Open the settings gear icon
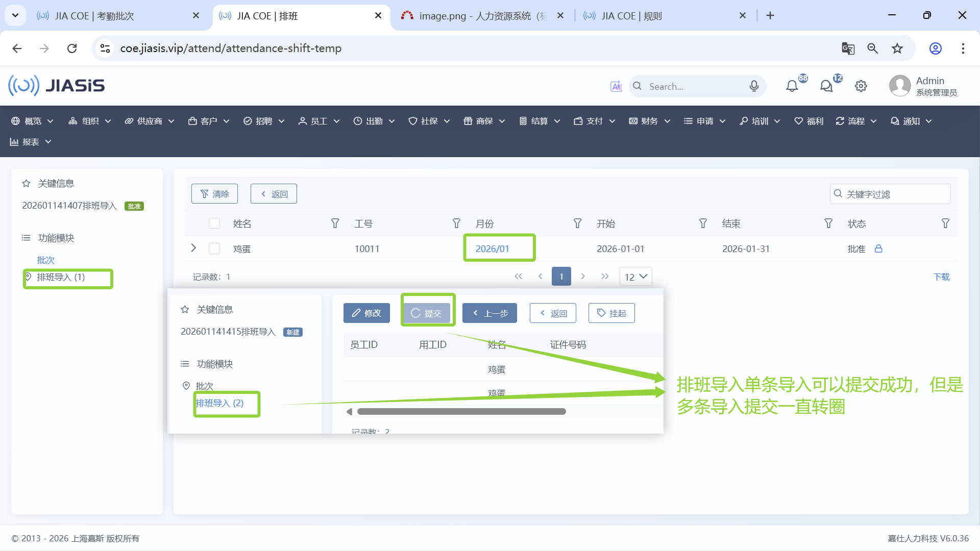 861,86
